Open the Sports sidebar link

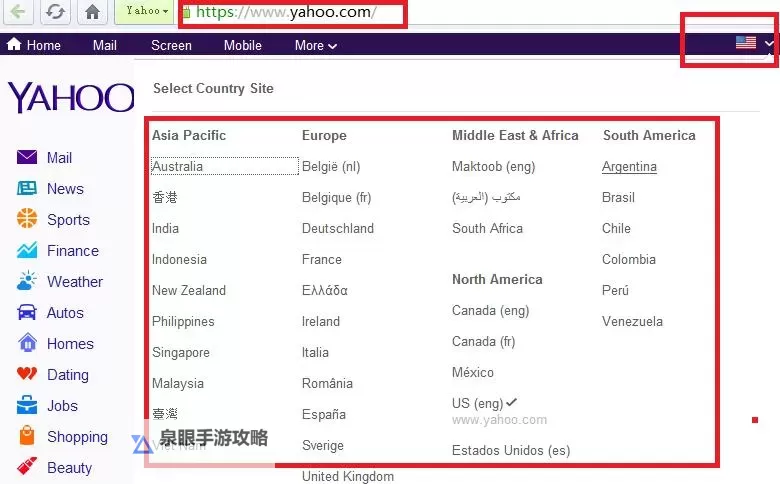click(69, 220)
